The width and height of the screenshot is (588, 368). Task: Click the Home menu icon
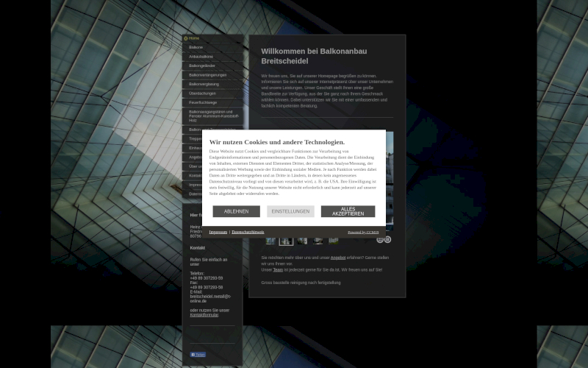[x=186, y=38]
